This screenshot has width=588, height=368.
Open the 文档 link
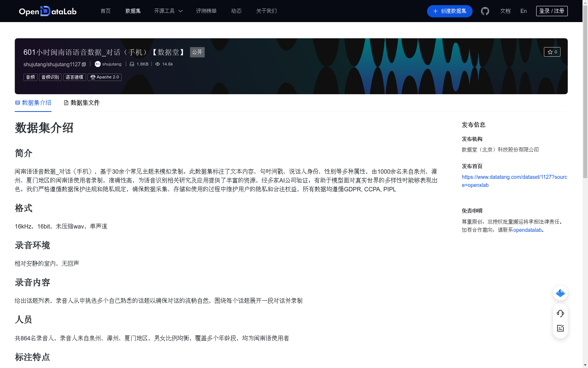[x=505, y=11]
